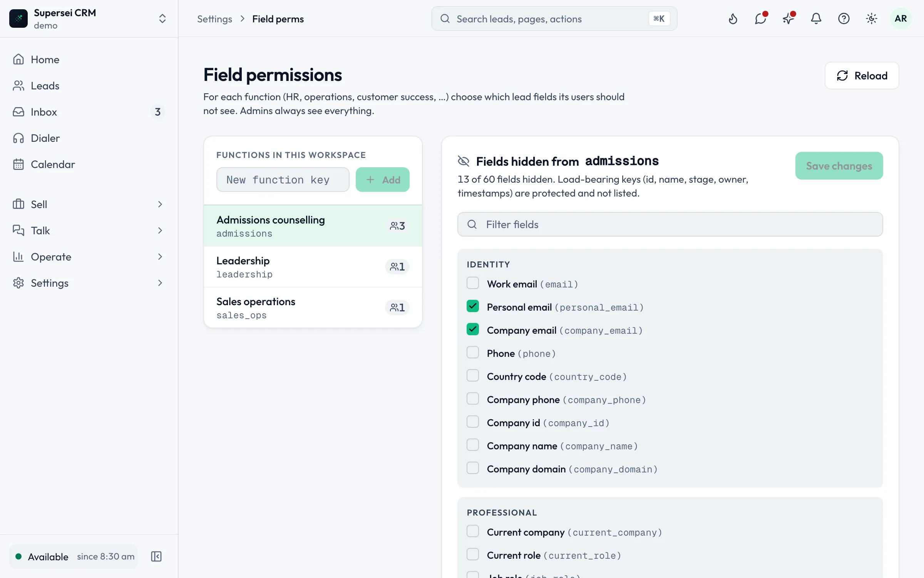924x578 pixels.
Task: Click the Reload button
Action: pyautogui.click(x=862, y=76)
